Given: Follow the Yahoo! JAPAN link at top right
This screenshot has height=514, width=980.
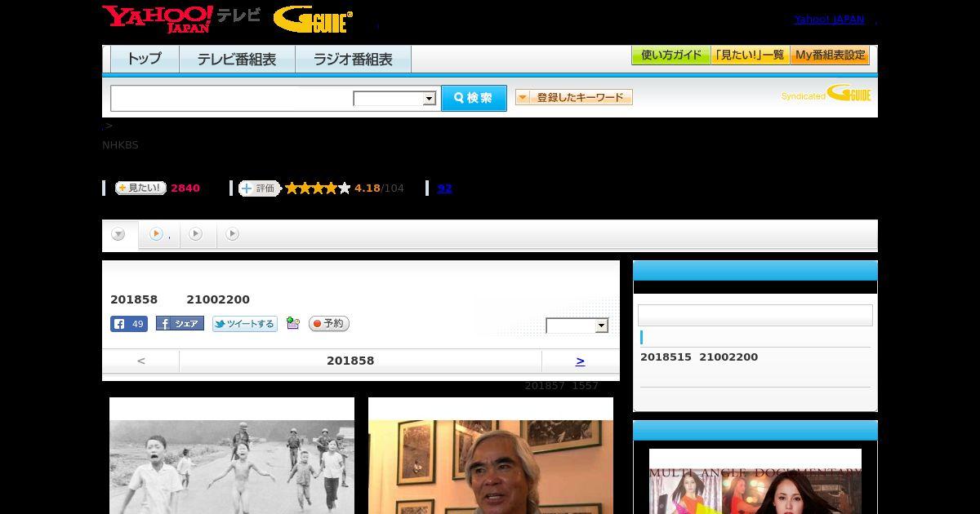Looking at the screenshot, I should [x=829, y=19].
